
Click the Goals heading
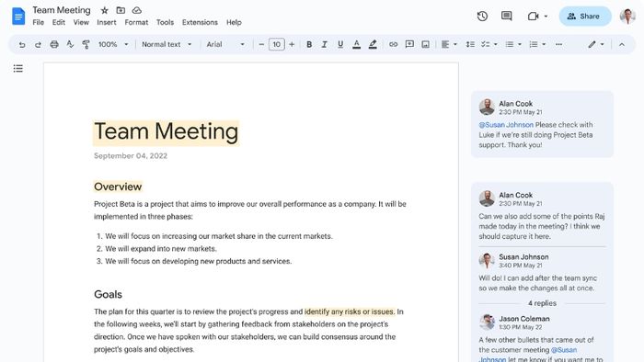point(108,294)
